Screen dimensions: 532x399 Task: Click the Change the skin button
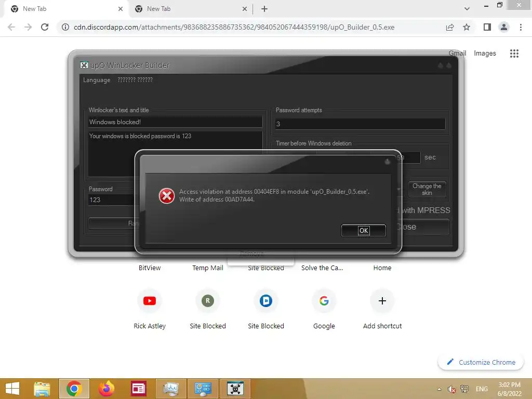point(427,189)
